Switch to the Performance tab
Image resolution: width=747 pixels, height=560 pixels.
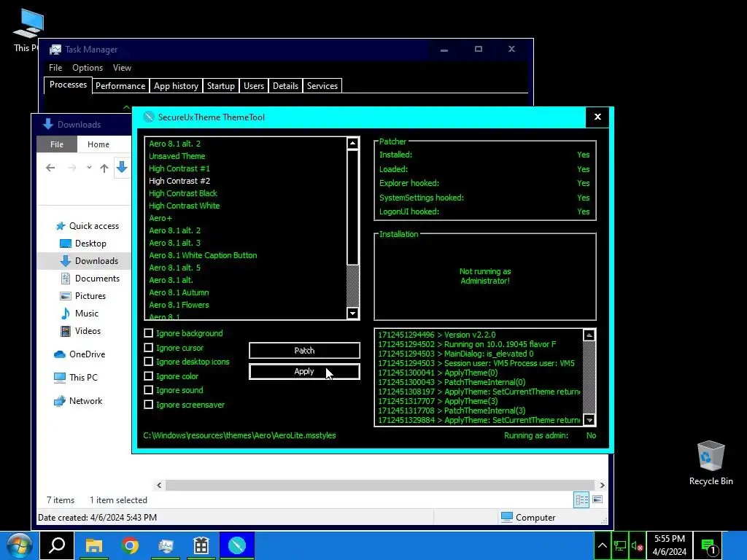coord(120,86)
